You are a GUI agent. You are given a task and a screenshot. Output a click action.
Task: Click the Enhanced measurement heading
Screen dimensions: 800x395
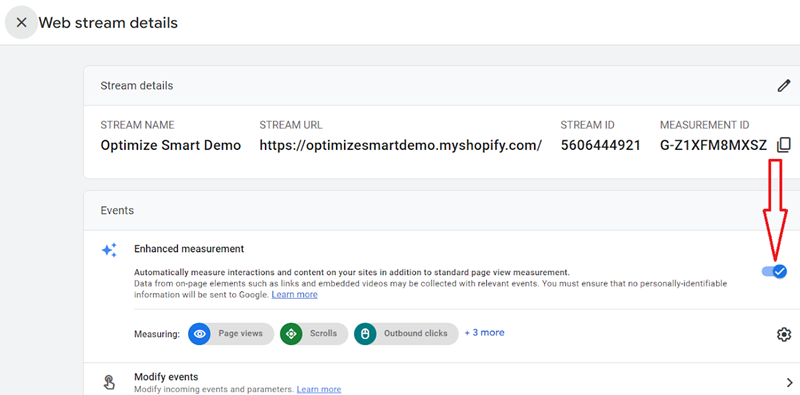[189, 249]
